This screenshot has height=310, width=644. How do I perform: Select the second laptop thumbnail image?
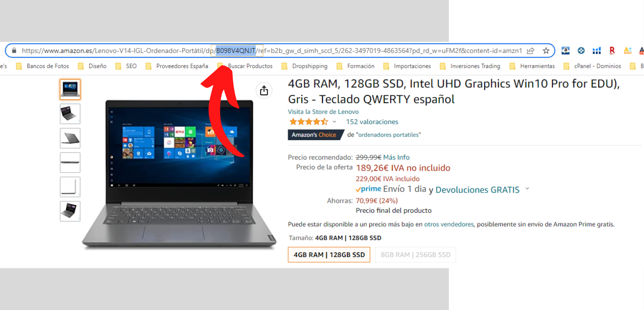tap(70, 114)
